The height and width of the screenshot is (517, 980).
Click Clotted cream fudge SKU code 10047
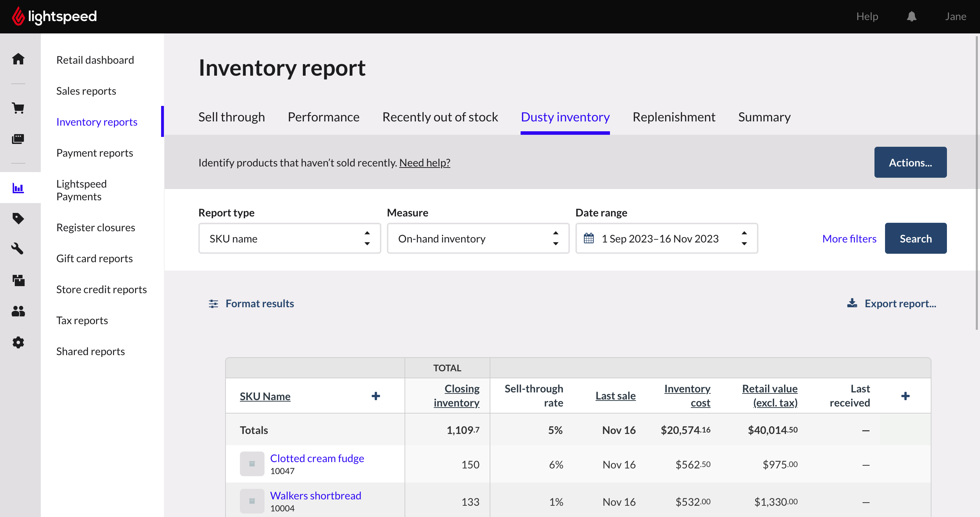[x=282, y=471]
